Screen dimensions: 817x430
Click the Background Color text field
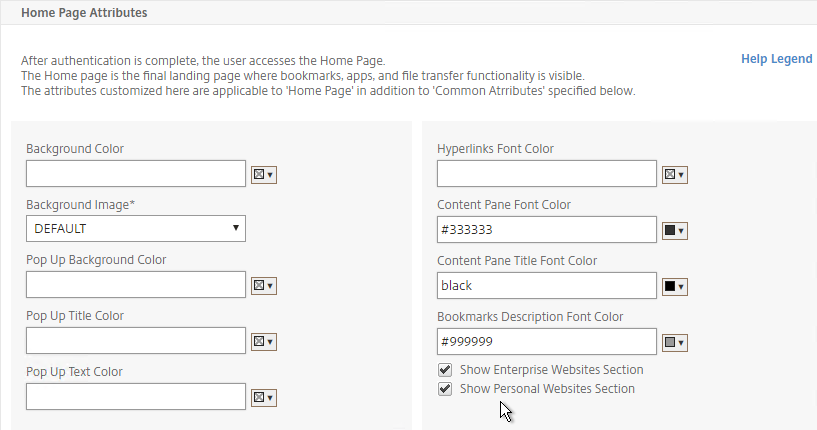tap(136, 174)
